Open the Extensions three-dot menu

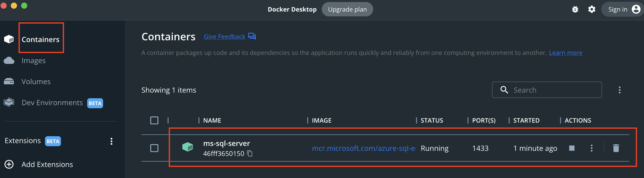tap(111, 141)
